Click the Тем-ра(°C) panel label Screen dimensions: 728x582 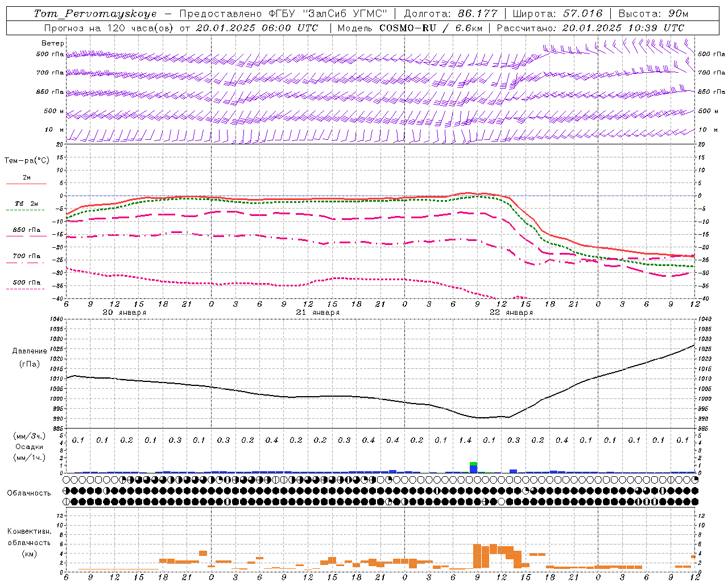coord(27,161)
